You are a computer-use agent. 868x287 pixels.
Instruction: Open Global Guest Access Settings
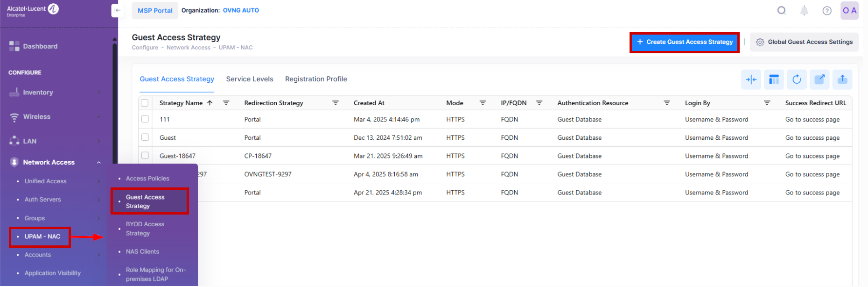coord(804,42)
